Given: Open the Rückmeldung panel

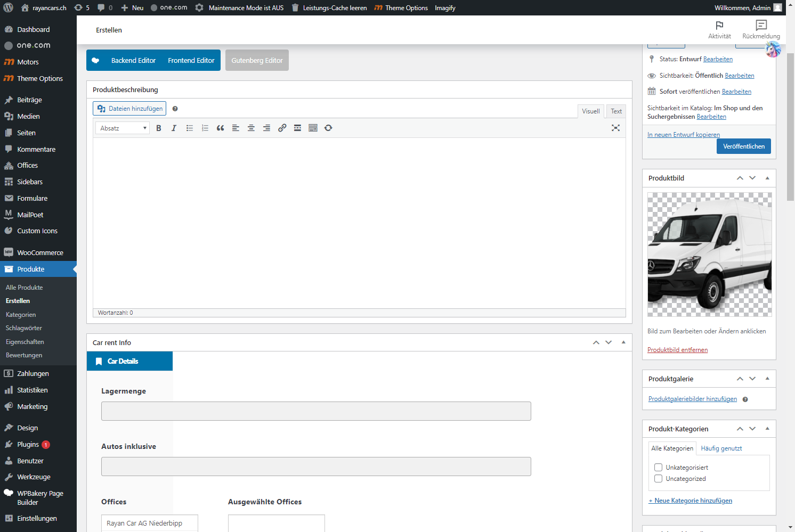Looking at the screenshot, I should pos(761,30).
